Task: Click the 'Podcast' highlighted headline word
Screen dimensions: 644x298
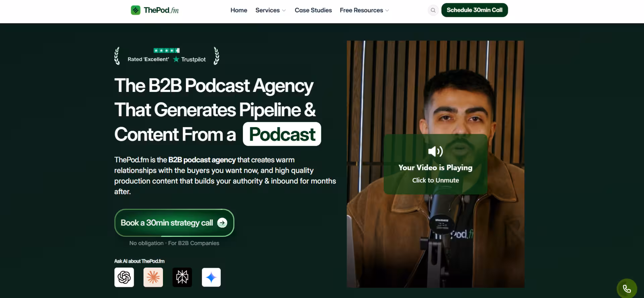Action: (282, 134)
